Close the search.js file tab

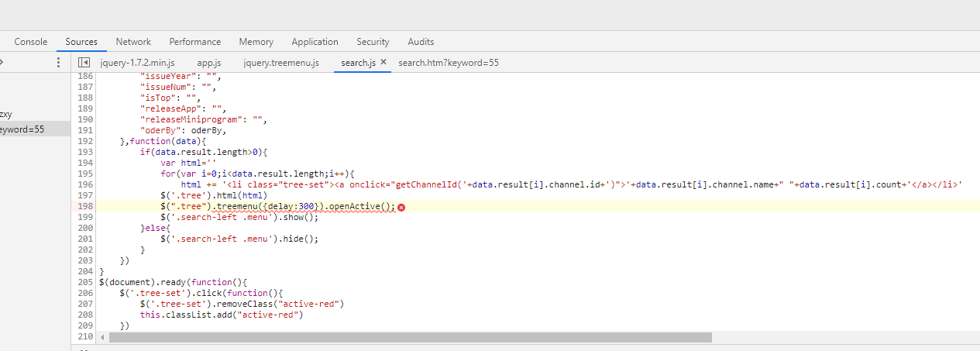(383, 62)
